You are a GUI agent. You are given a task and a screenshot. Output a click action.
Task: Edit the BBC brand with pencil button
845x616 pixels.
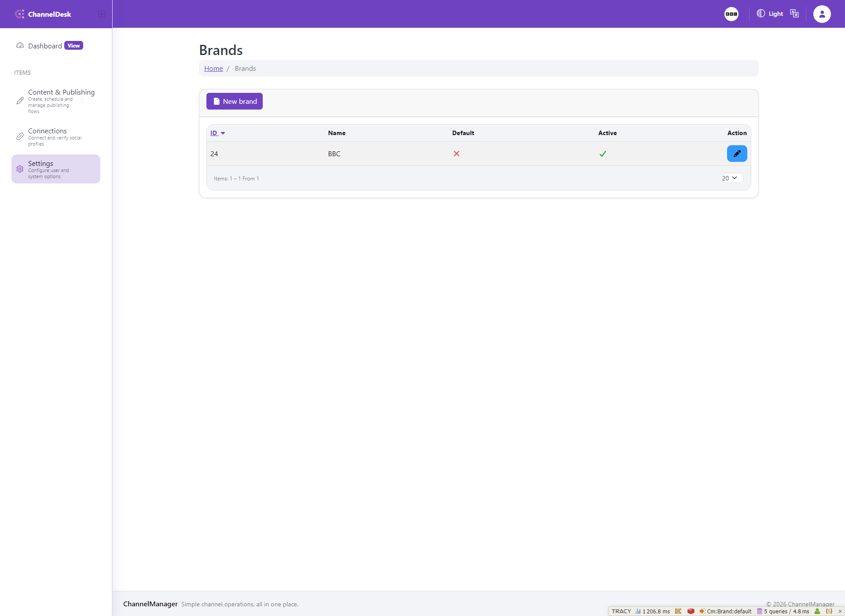[737, 154]
